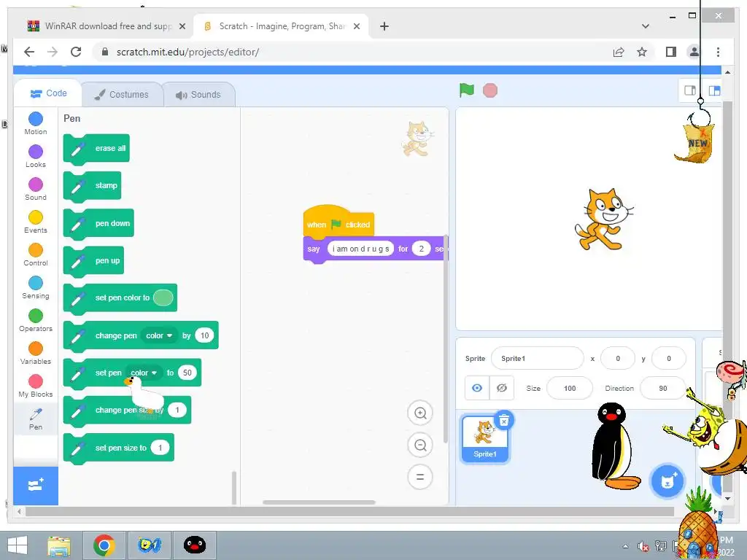This screenshot has height=560, width=747.
Task: Open color dropdown in change pen block
Action: pos(159,335)
